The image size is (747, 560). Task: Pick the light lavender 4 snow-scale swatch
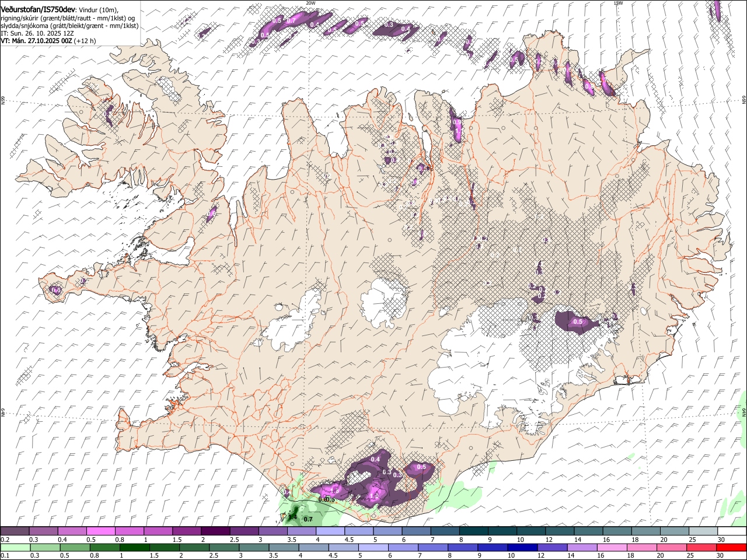point(330,531)
